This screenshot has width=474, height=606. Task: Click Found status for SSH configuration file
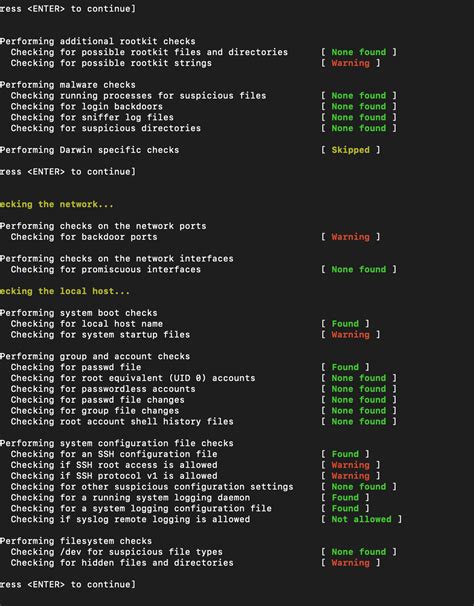345,454
